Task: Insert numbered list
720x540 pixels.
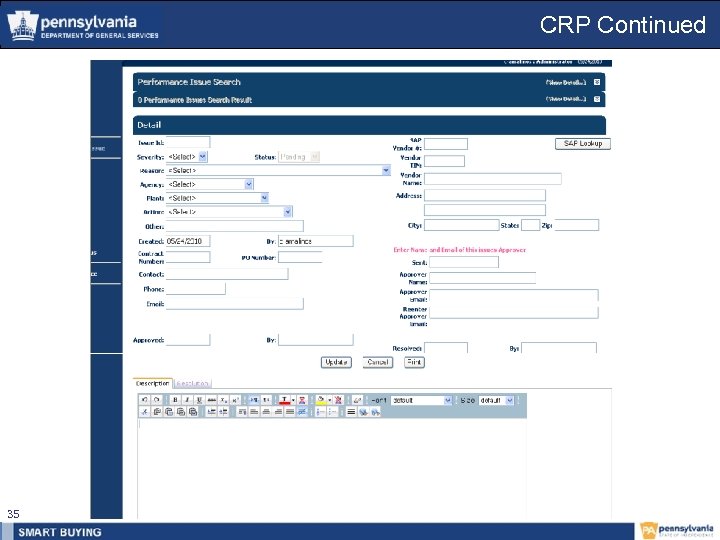Action: (321, 412)
